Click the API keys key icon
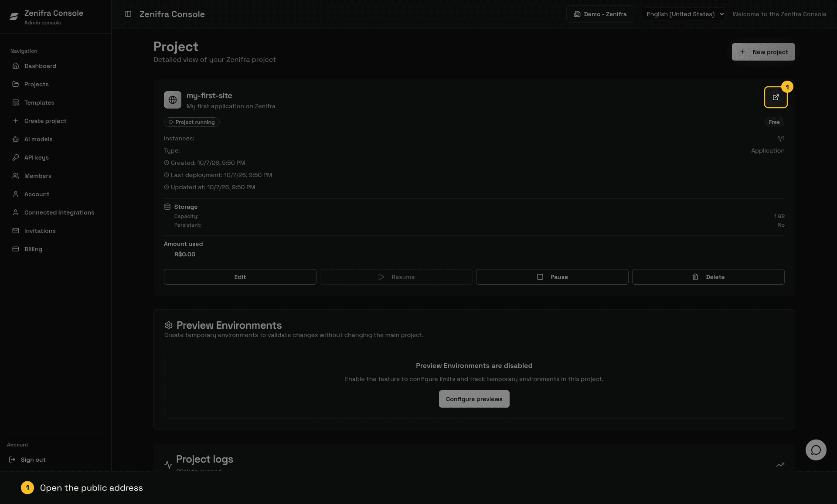Screen dimensions: 837x504 click(16, 157)
